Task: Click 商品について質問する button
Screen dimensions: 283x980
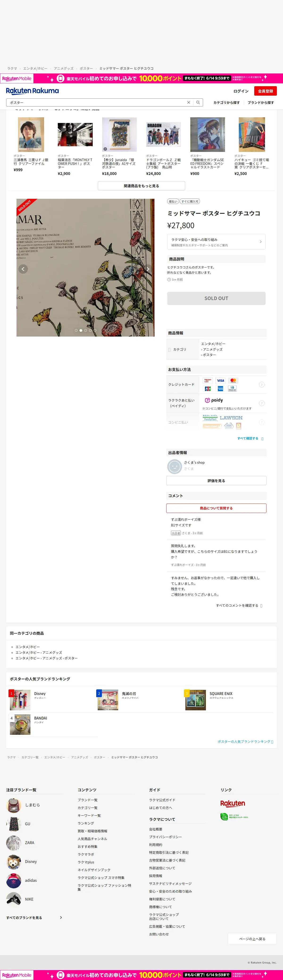Action: pyautogui.click(x=216, y=508)
